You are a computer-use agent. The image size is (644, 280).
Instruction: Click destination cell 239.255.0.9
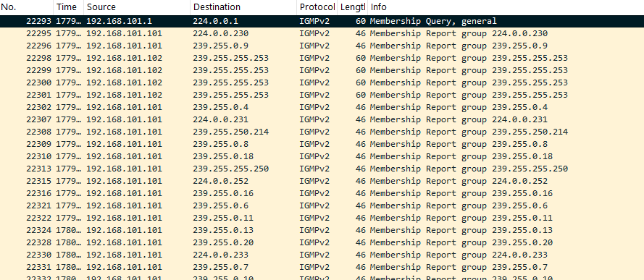pos(220,46)
